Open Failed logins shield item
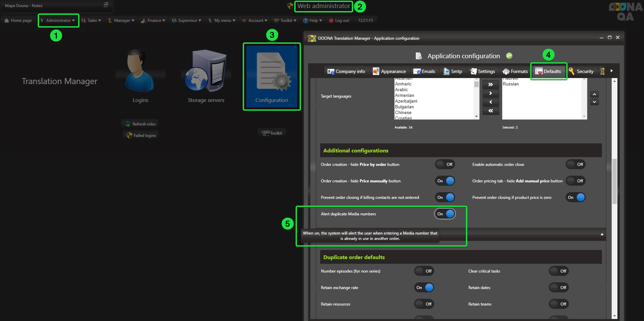 (x=141, y=135)
